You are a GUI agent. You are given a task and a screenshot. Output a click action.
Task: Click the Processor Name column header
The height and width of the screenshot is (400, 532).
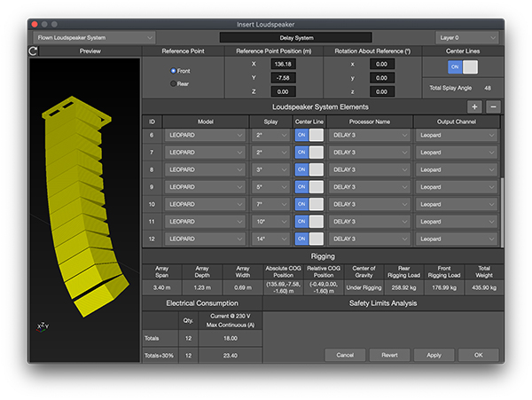pyautogui.click(x=369, y=122)
